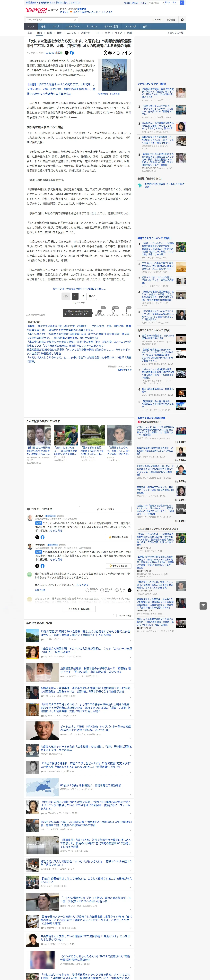Open the railroad crossing article photo
The image size is (210, 980).
coord(114,75)
